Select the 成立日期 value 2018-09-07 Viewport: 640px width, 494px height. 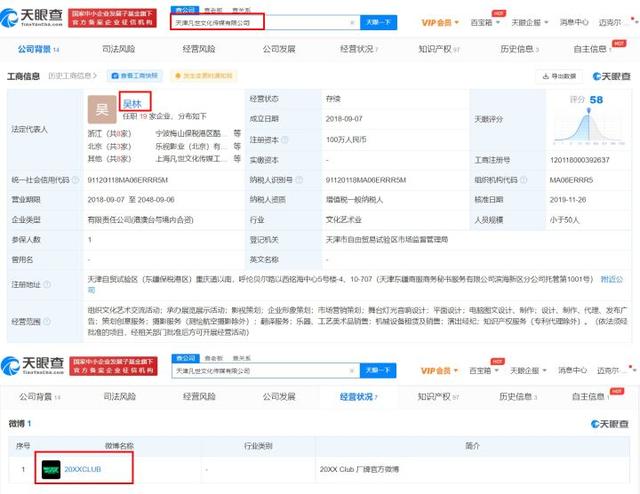(344, 119)
